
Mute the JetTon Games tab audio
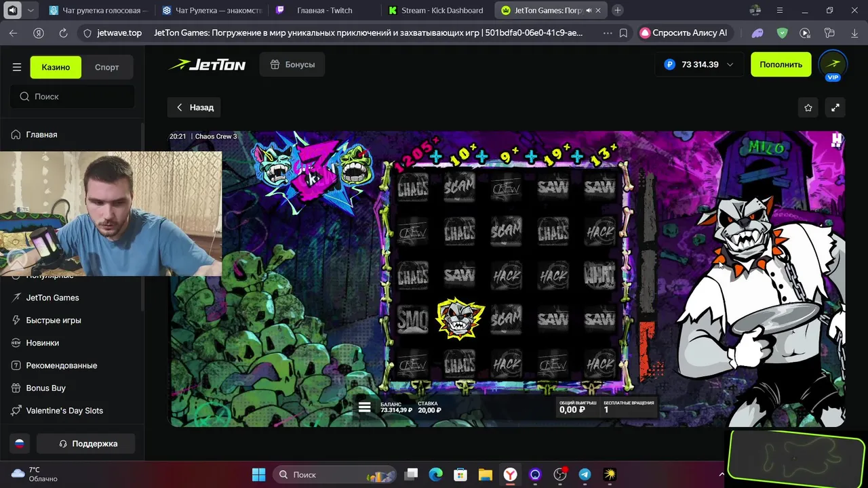click(x=589, y=10)
